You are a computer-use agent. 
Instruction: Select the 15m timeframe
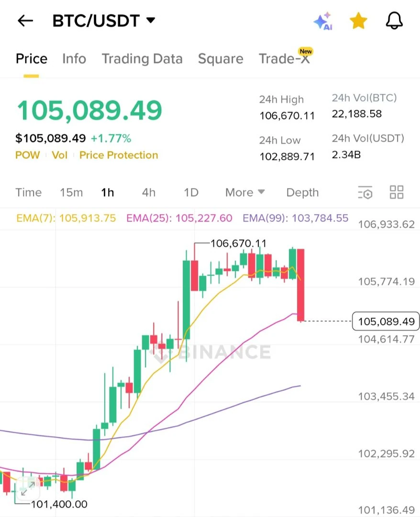pyautogui.click(x=71, y=192)
